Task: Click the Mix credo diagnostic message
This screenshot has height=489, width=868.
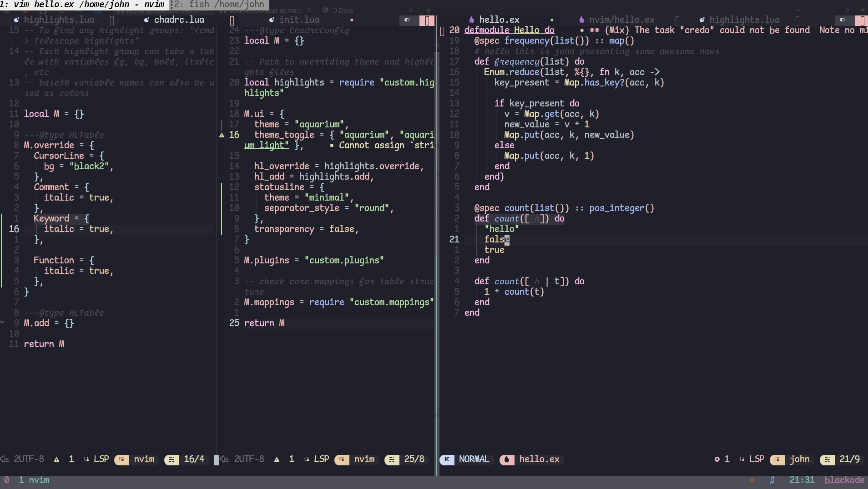Action: click(724, 30)
